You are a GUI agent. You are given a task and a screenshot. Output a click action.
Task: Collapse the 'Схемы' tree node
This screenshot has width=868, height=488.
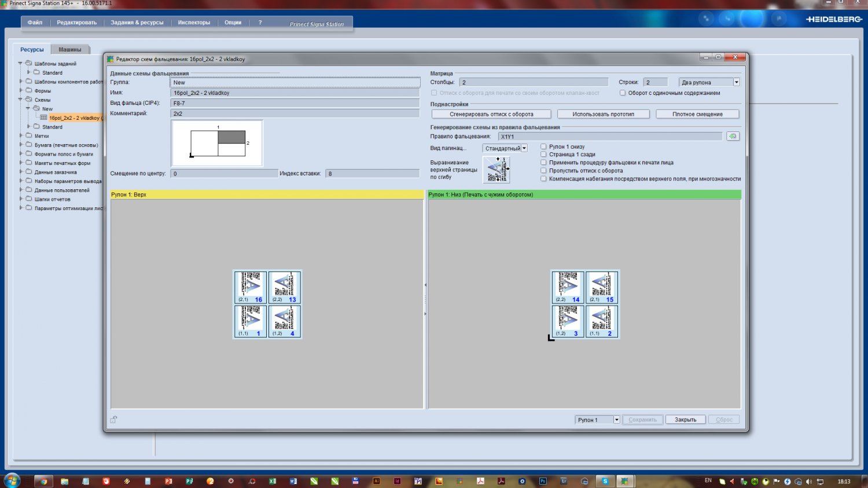coord(21,100)
